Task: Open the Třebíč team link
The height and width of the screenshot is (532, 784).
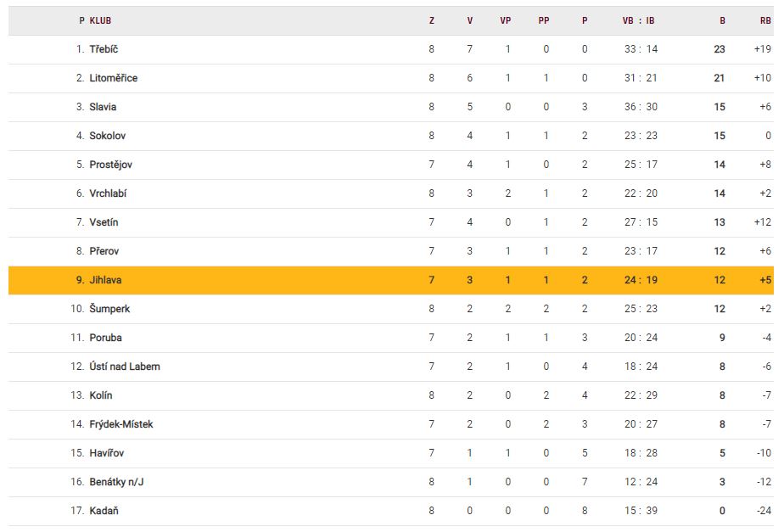Action: coord(104,49)
